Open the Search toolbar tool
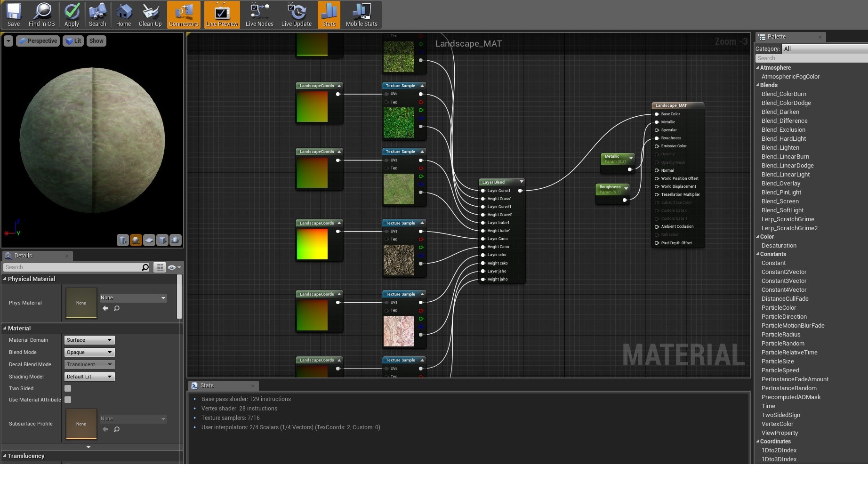This screenshot has height=482, width=868. pyautogui.click(x=97, y=15)
